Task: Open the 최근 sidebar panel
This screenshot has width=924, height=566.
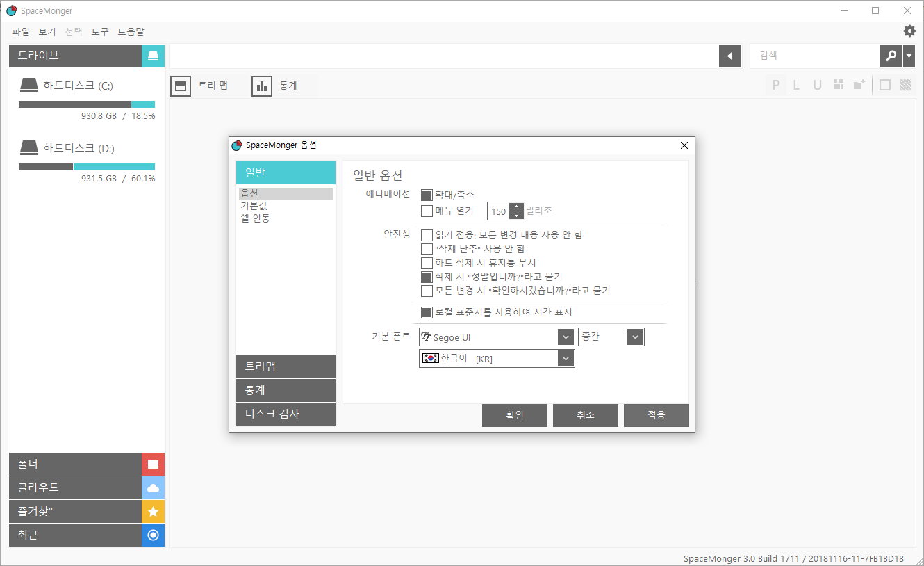Action: point(75,535)
